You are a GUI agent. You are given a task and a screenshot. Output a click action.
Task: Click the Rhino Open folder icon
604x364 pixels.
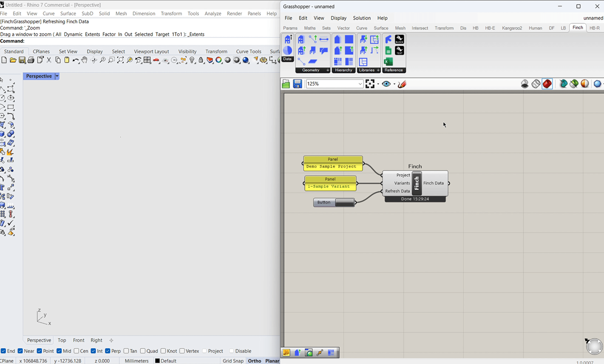click(x=13, y=60)
